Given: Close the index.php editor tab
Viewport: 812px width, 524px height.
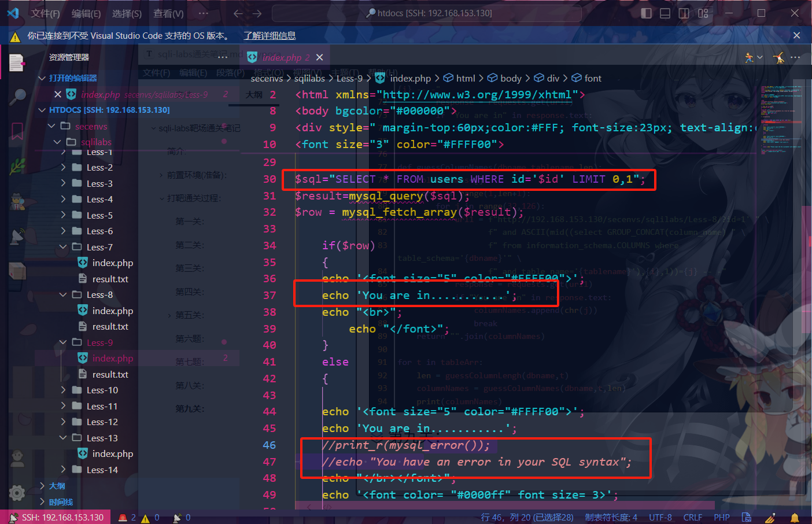Looking at the screenshot, I should tap(319, 57).
